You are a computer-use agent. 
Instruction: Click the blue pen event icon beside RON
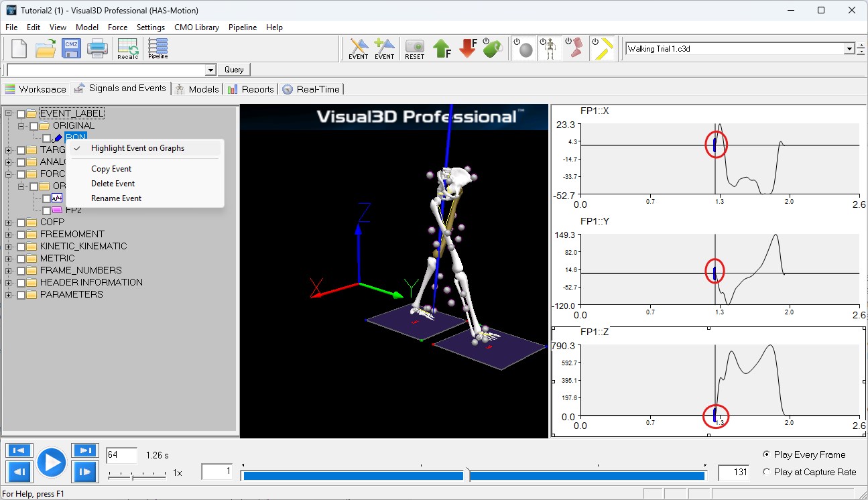pyautogui.click(x=58, y=137)
